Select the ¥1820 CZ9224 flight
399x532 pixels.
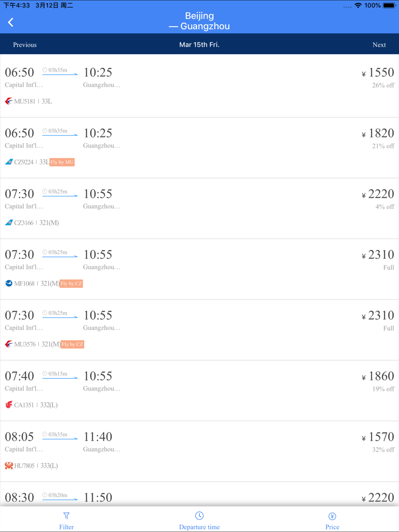point(199,148)
